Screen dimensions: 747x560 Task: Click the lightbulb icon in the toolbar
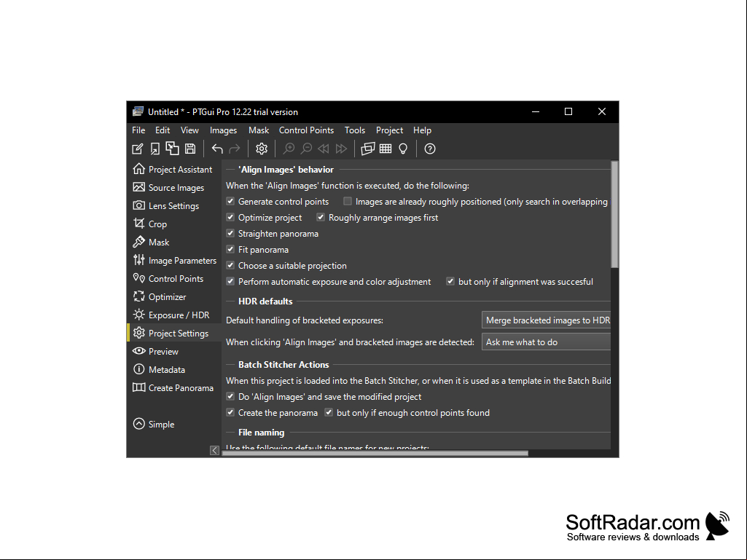(x=403, y=149)
